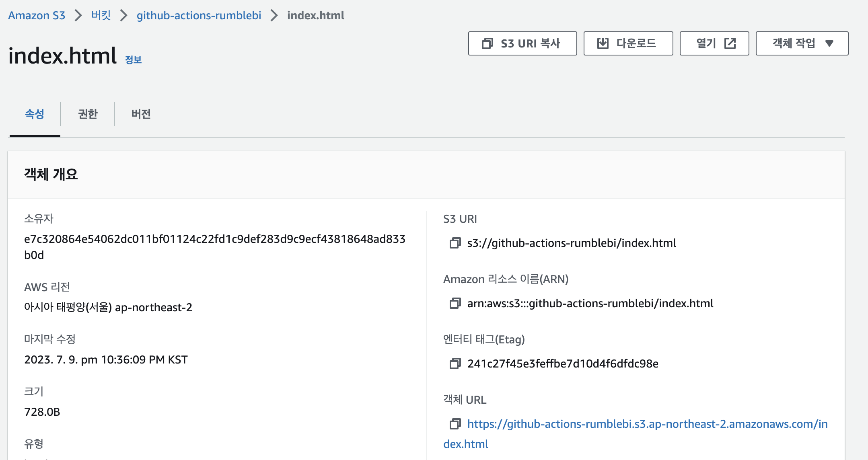Click the 엔터티 태그(Etag) label

484,339
